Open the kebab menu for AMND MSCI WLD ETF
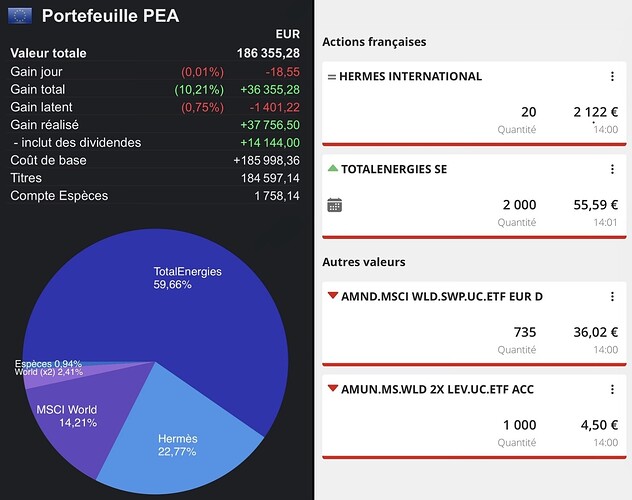The height and width of the screenshot is (500, 632). tap(612, 297)
